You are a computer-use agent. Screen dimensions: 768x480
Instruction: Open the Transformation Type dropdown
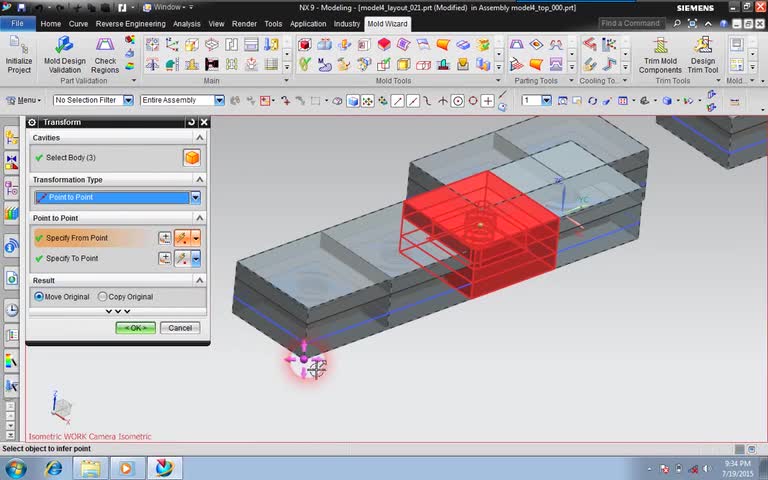click(195, 197)
